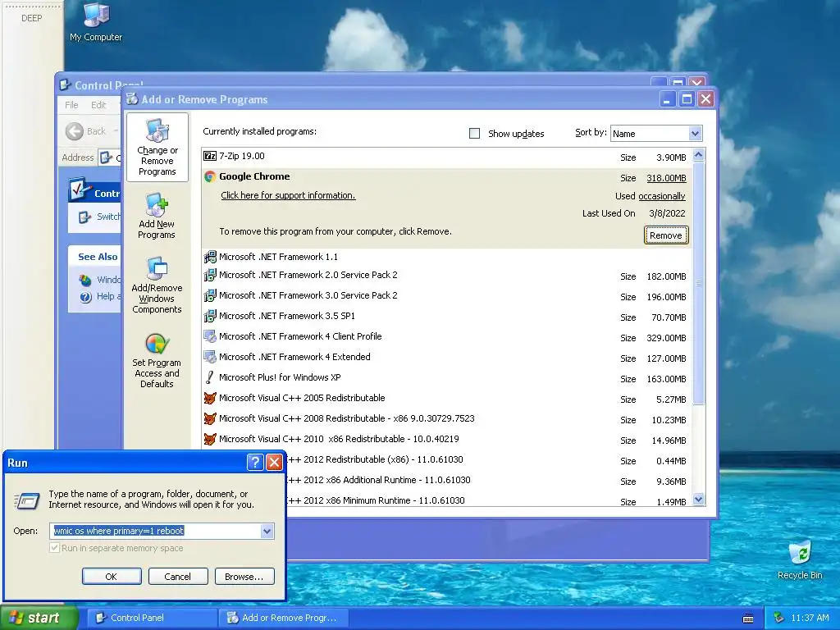Open the Sort by Name dropdown

[x=695, y=134]
